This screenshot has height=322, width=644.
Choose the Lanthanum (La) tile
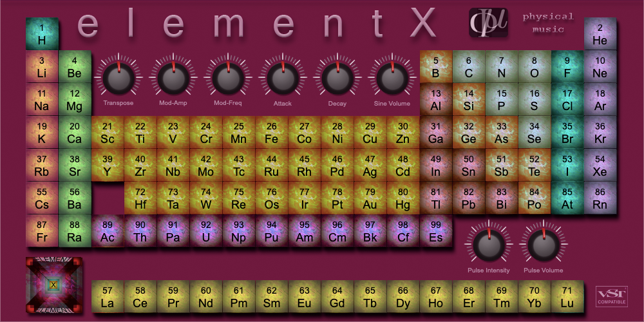(x=108, y=296)
